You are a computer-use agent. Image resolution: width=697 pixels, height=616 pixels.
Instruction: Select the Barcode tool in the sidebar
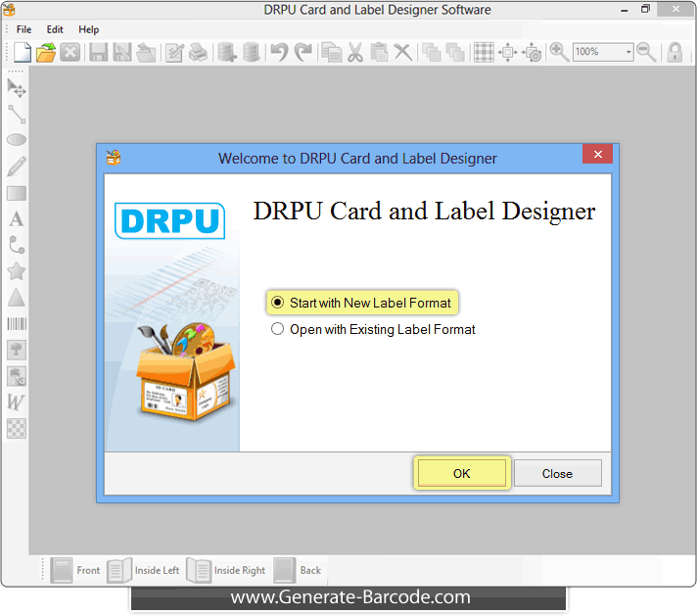17,324
